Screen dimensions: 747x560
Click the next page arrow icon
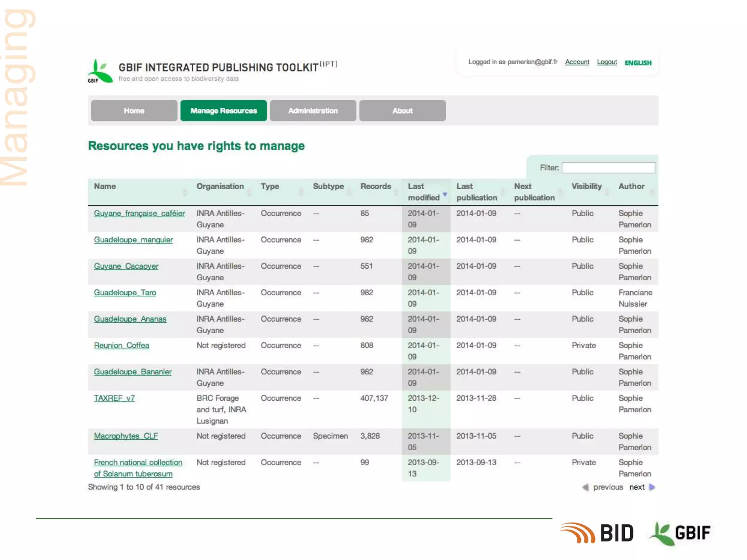point(652,487)
